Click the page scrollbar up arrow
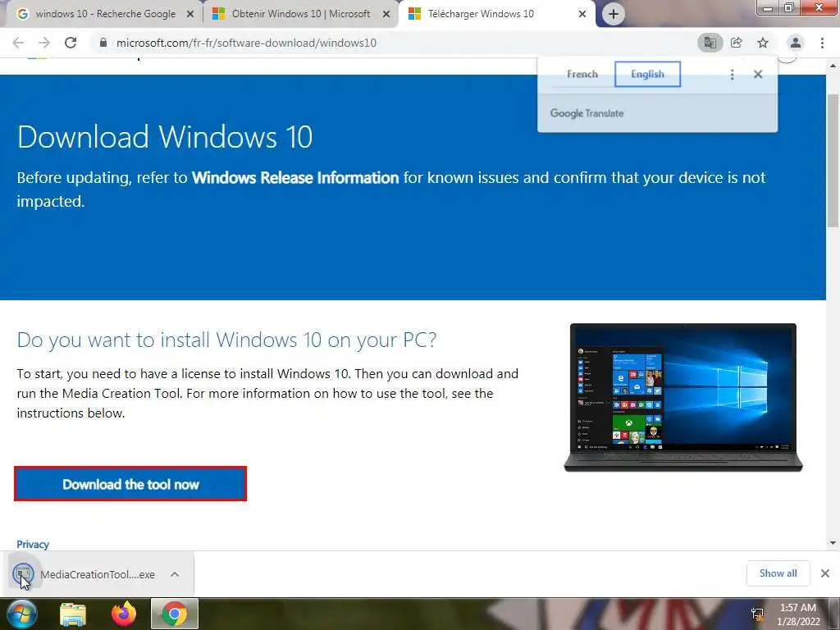The width and height of the screenshot is (840, 630). coord(833,66)
